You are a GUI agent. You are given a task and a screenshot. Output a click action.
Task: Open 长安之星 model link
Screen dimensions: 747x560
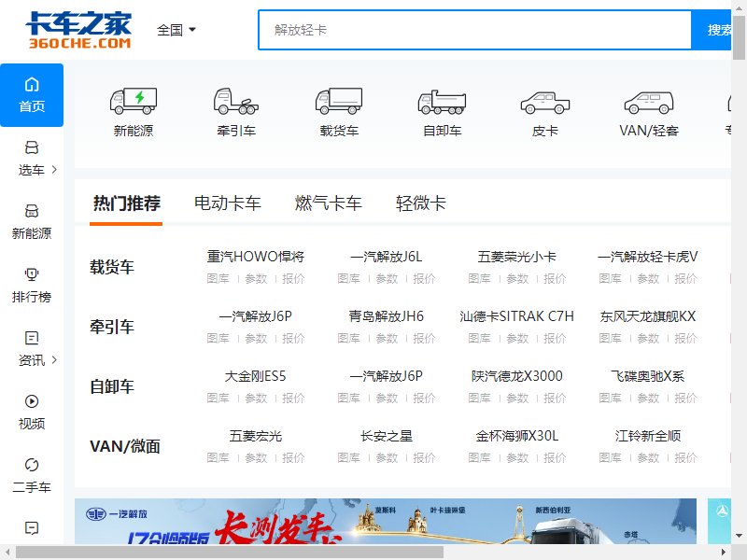point(387,436)
